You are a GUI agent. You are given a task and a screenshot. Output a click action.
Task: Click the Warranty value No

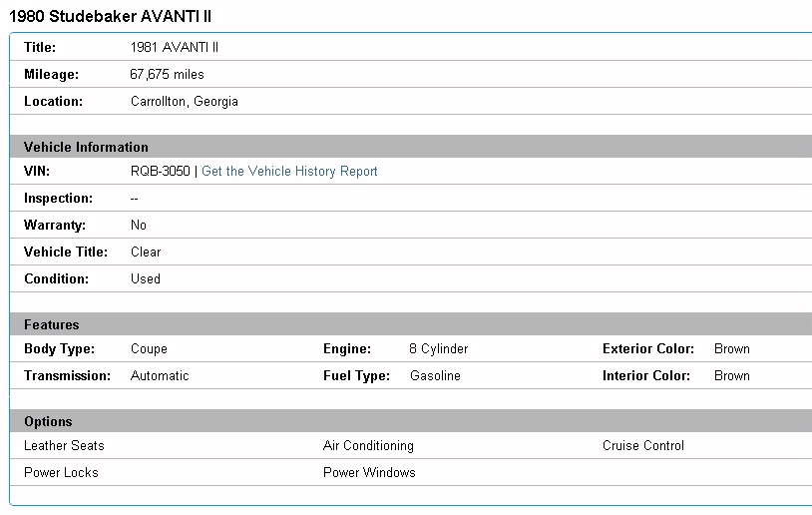[139, 226]
